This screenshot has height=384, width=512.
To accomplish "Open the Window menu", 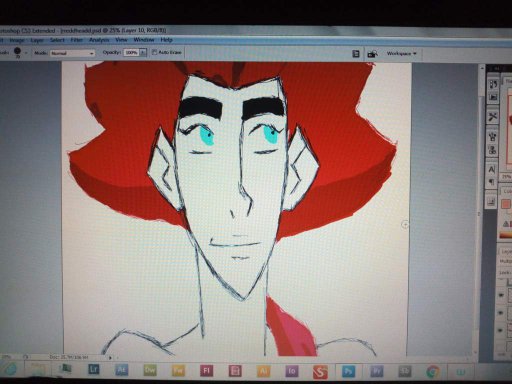I will pos(144,40).
